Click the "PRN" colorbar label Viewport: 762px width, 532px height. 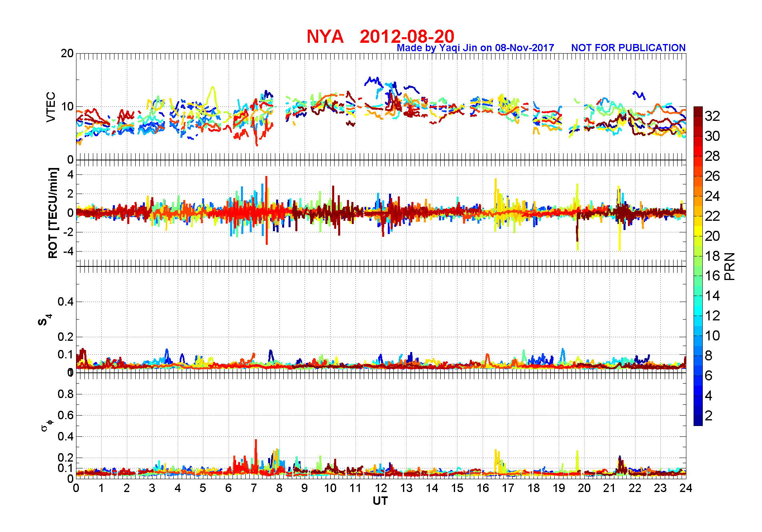pos(730,266)
